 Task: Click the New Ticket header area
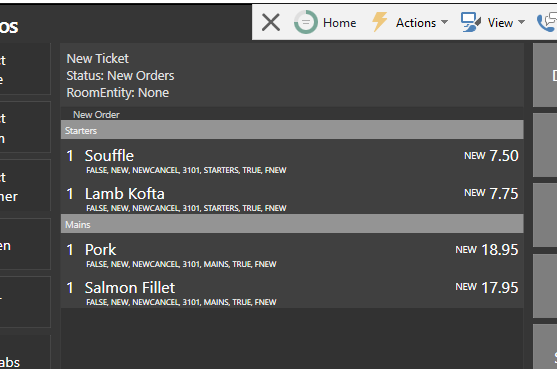tap(292, 75)
